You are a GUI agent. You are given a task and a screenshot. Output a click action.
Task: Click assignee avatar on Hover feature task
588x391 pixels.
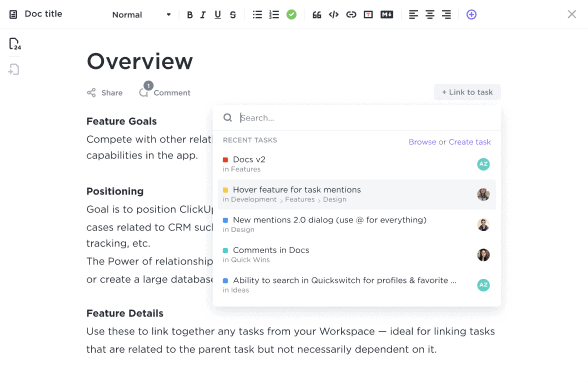click(x=483, y=194)
